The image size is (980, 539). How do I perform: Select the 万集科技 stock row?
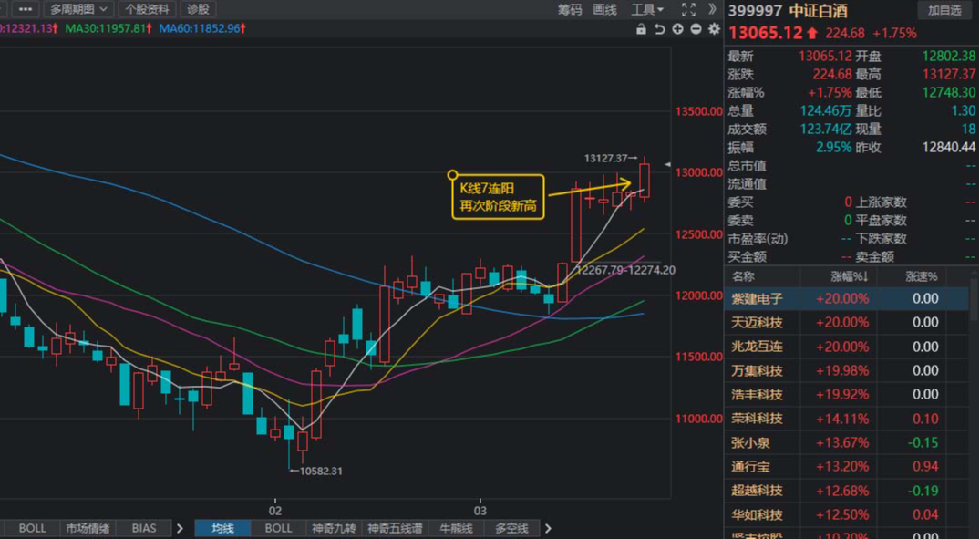click(846, 371)
